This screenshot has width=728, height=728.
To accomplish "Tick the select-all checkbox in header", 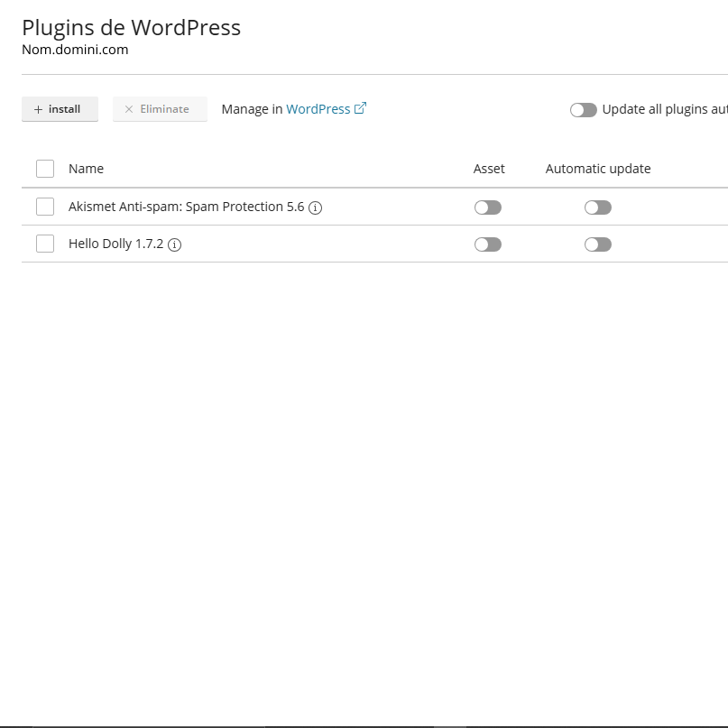I will [45, 169].
